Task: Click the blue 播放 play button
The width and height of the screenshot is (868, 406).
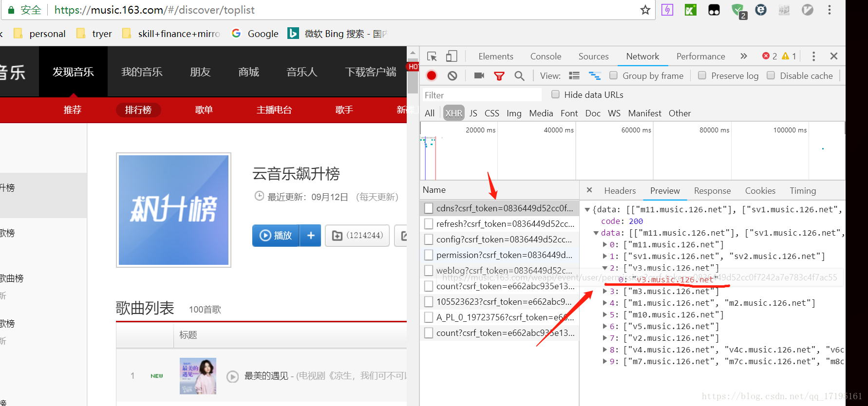Action: click(x=276, y=236)
